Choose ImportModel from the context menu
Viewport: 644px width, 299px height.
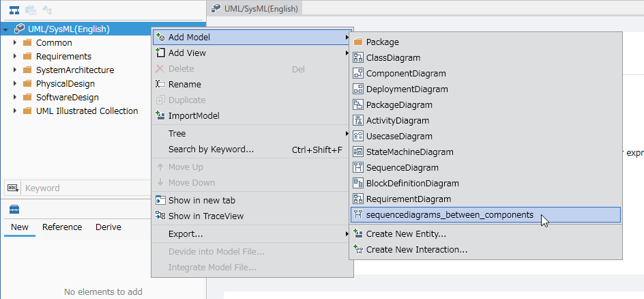pos(252,116)
